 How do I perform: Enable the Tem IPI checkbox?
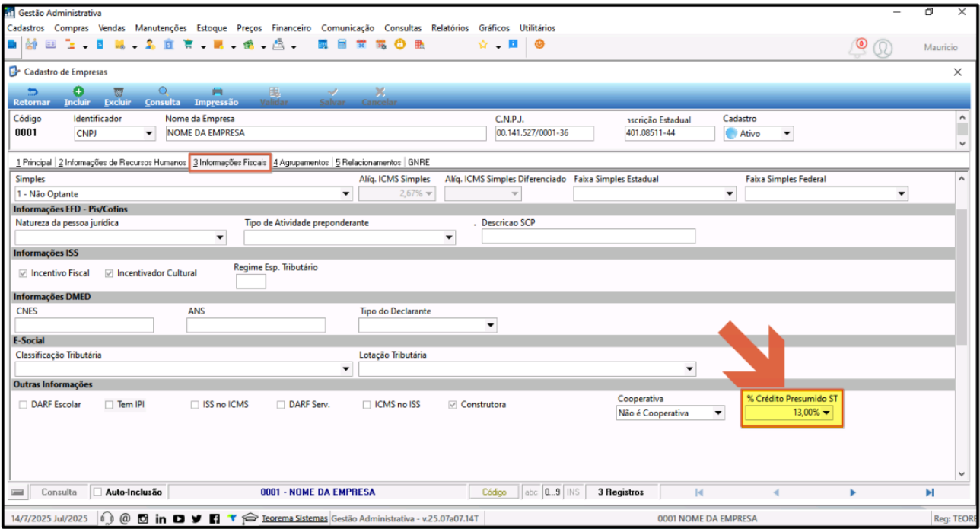click(109, 405)
